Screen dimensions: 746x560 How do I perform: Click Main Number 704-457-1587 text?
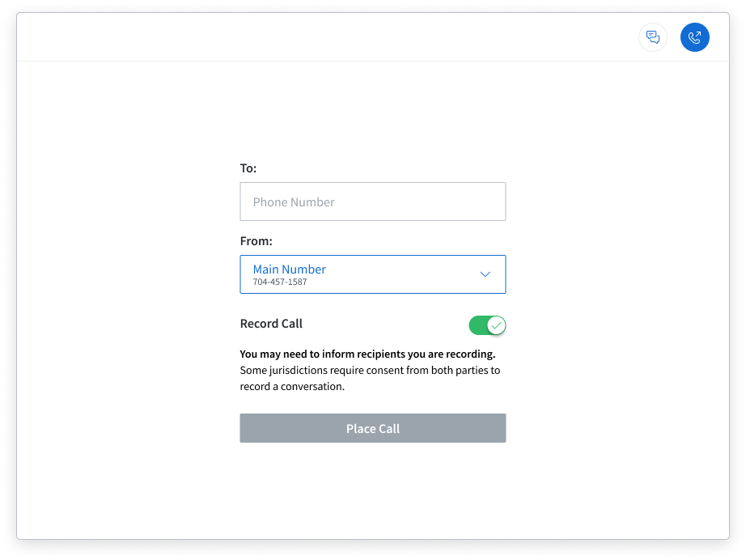289,274
